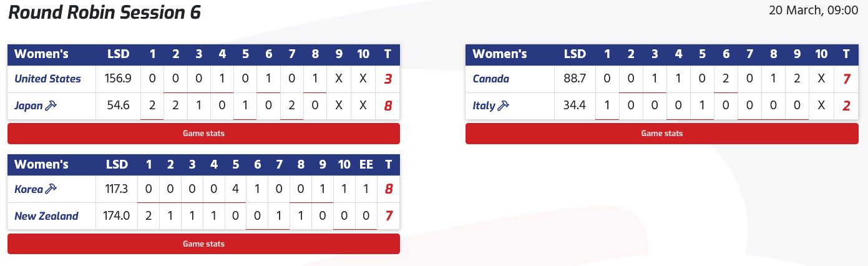This screenshot has width=868, height=266.
Task: Select the Japan team name
Action: click(29, 106)
